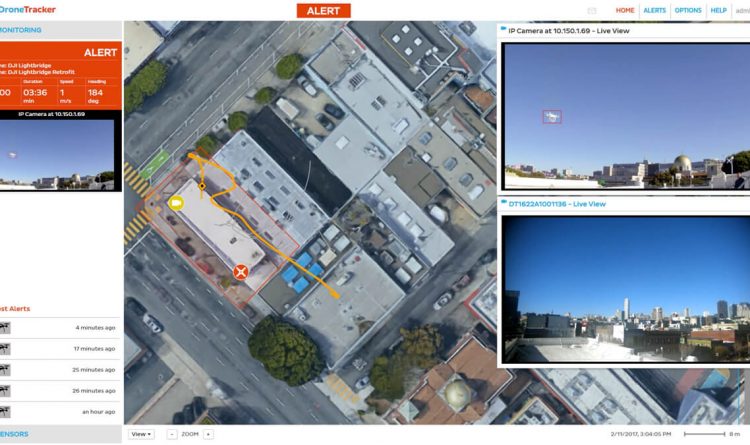This screenshot has height=445, width=750.
Task: Click the IP Camera live video feed
Action: point(627,116)
